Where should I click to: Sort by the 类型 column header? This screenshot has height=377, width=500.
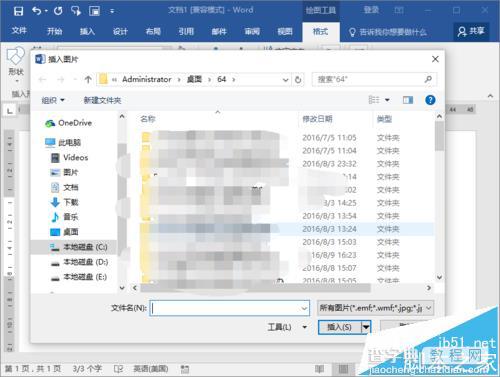click(x=384, y=119)
